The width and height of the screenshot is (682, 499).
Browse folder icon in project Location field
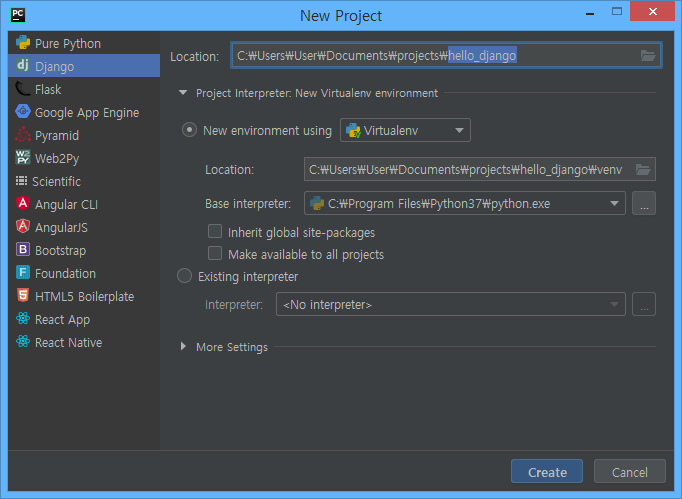648,55
